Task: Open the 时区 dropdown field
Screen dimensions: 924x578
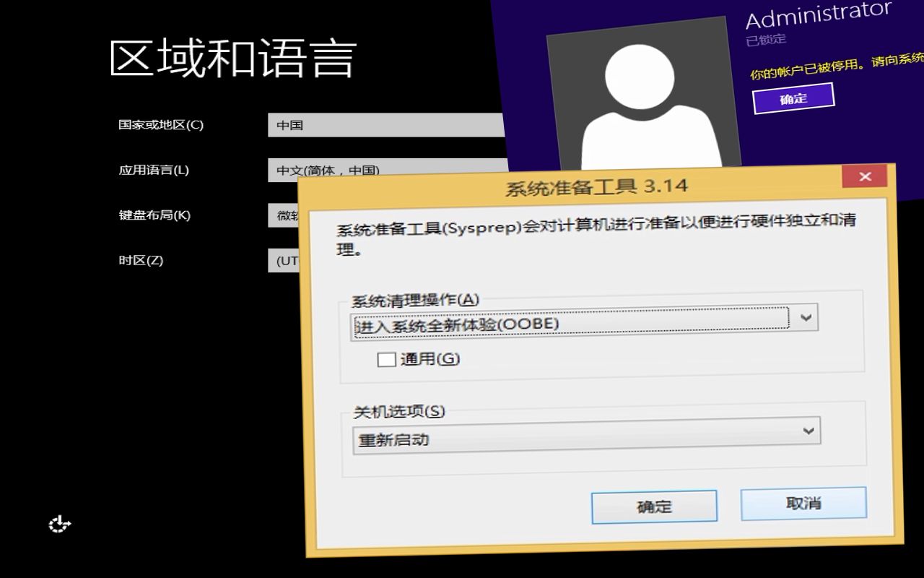Action: click(x=283, y=260)
